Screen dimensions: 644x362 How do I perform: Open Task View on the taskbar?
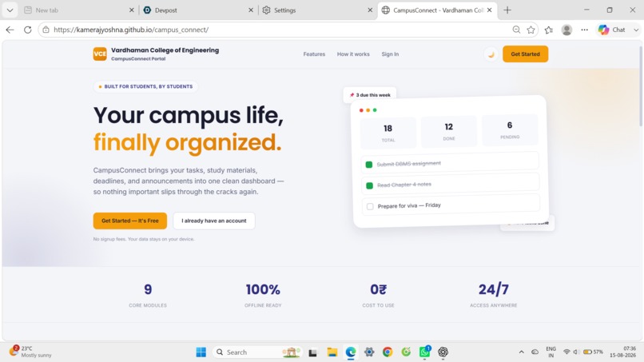coord(312,352)
